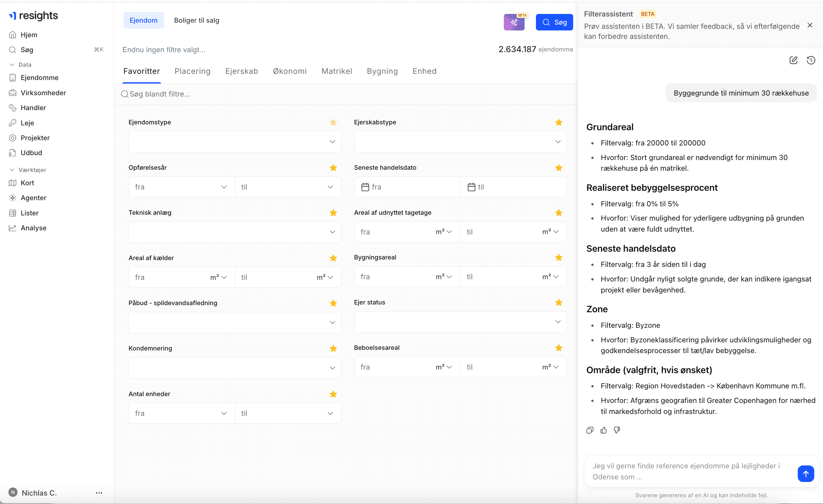Open the AI filter assistant sparkle button
The width and height of the screenshot is (823, 504).
tap(514, 22)
